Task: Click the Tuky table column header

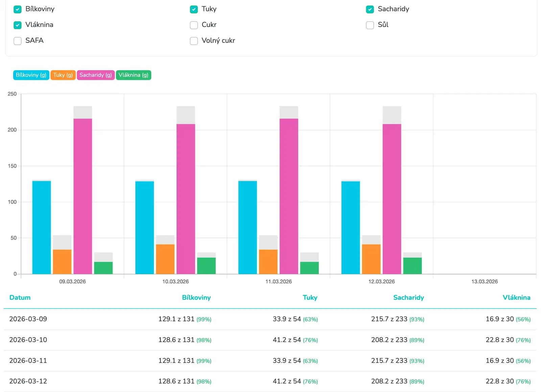Action: tap(310, 298)
